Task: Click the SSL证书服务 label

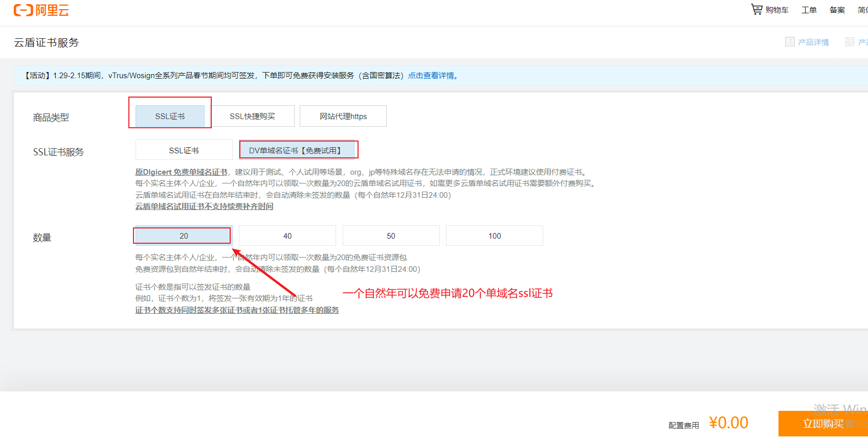Action: pos(58,152)
